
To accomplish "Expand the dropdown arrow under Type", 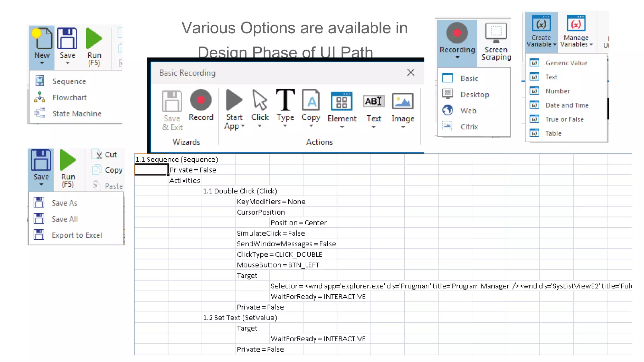I will 285,126.
